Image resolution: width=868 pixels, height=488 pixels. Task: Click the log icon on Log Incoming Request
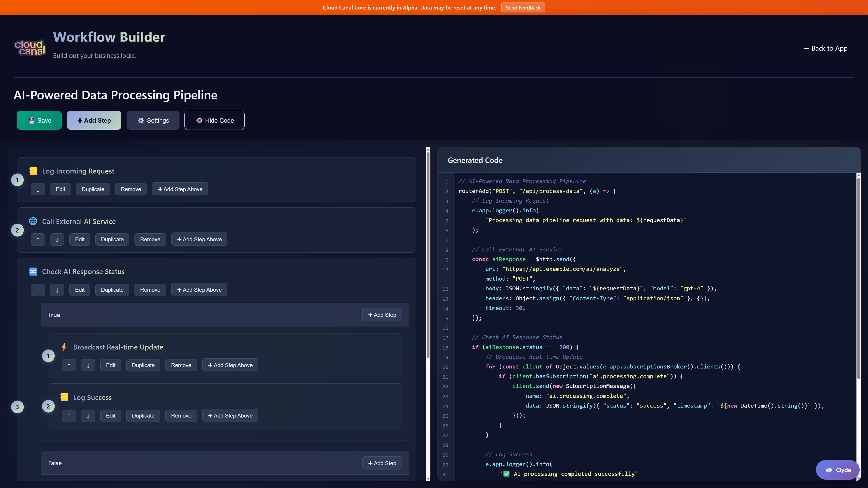tap(33, 171)
